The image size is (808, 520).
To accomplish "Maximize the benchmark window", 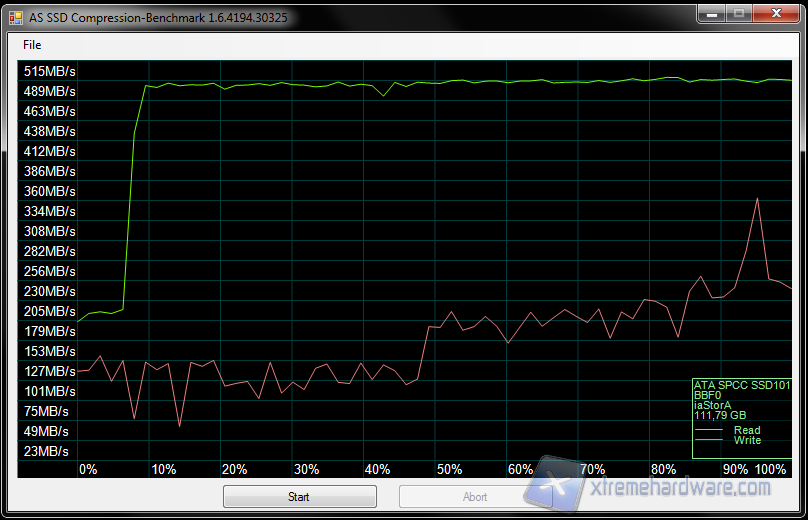I will coord(739,14).
